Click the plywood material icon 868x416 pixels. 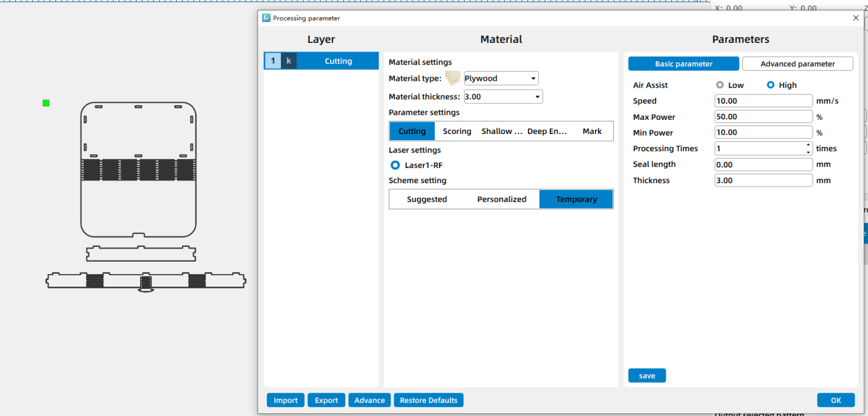click(453, 78)
